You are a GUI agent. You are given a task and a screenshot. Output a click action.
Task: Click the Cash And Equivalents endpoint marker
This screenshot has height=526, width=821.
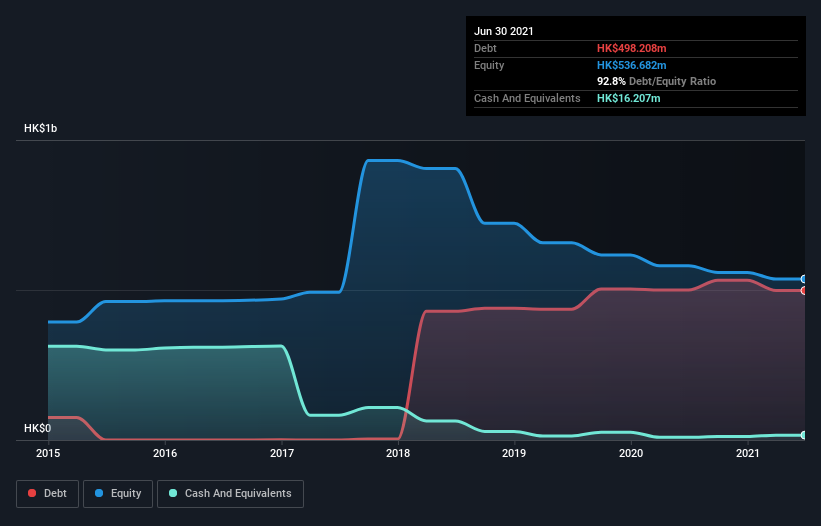(804, 435)
